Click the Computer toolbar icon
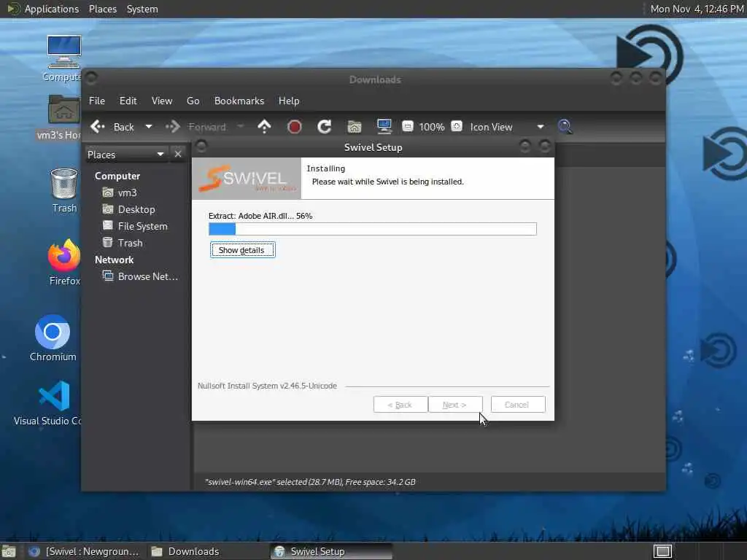This screenshot has height=560, width=747. pos(384,127)
